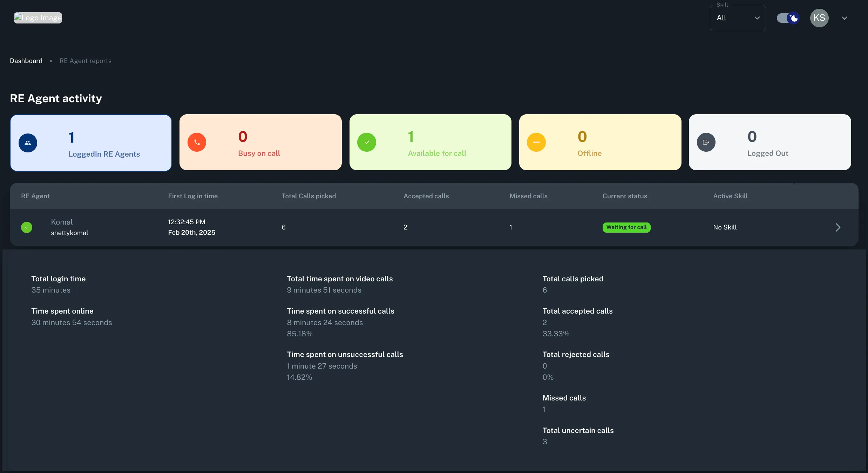
Task: Click the First Log in time column header
Action: click(193, 196)
